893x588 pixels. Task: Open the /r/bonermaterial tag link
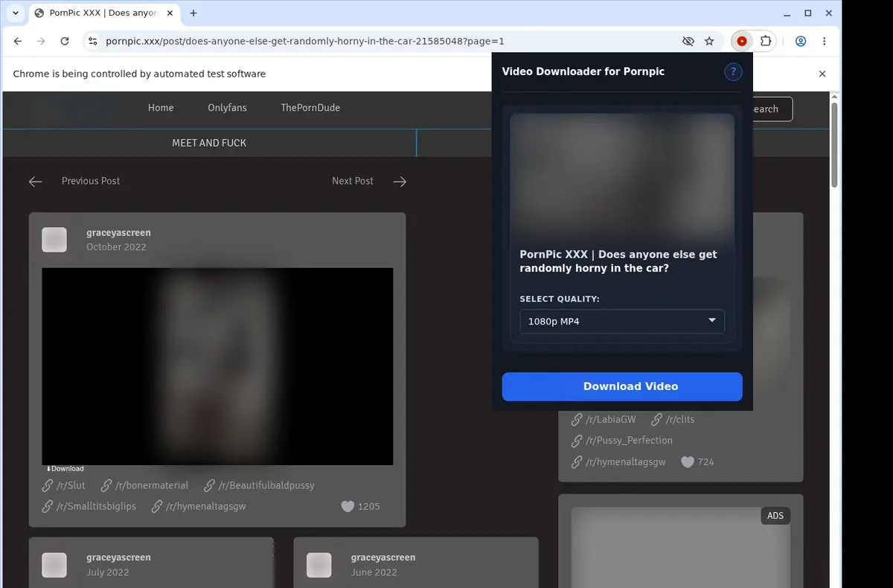152,485
